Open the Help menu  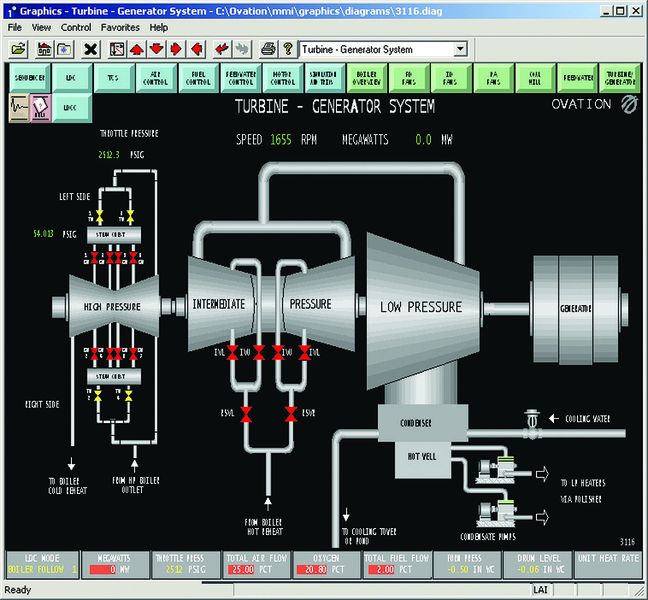pos(159,27)
